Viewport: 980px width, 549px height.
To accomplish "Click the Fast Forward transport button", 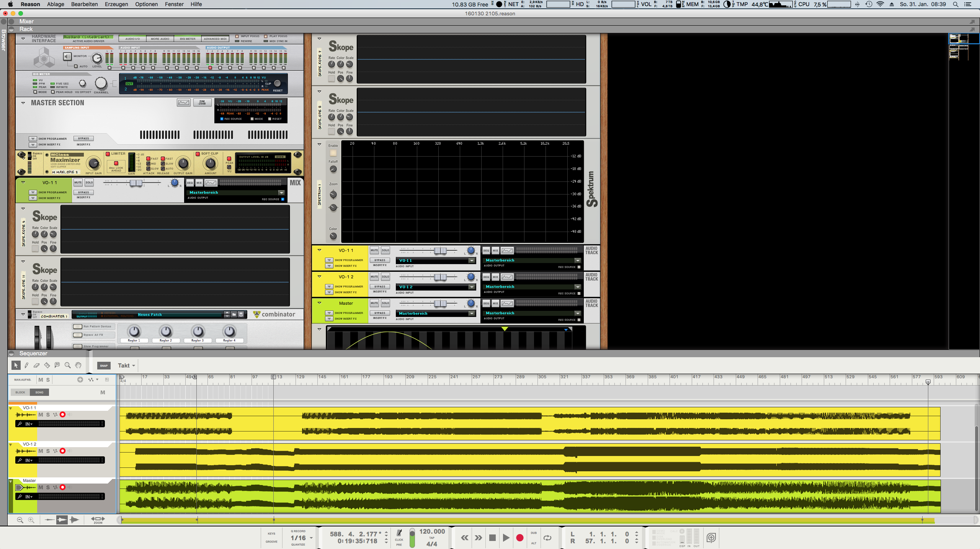I will click(x=479, y=538).
